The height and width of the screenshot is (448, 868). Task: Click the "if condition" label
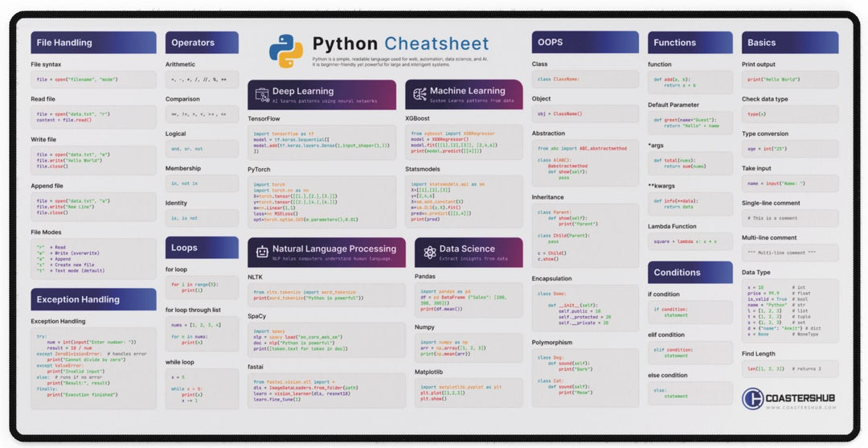coord(664,294)
